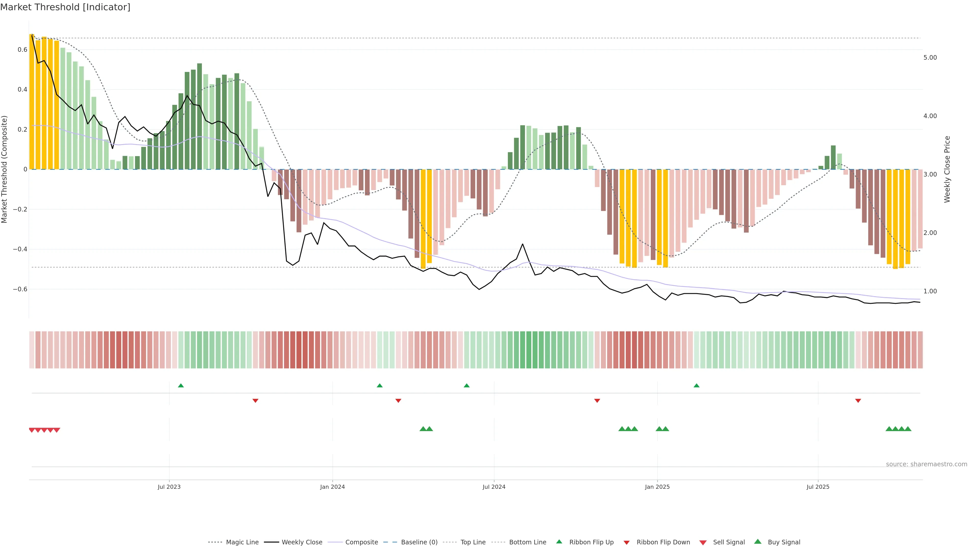980x551 pixels.
Task: Click the red ribbon flip down marker after Jul 2025
Action: pyautogui.click(x=858, y=401)
